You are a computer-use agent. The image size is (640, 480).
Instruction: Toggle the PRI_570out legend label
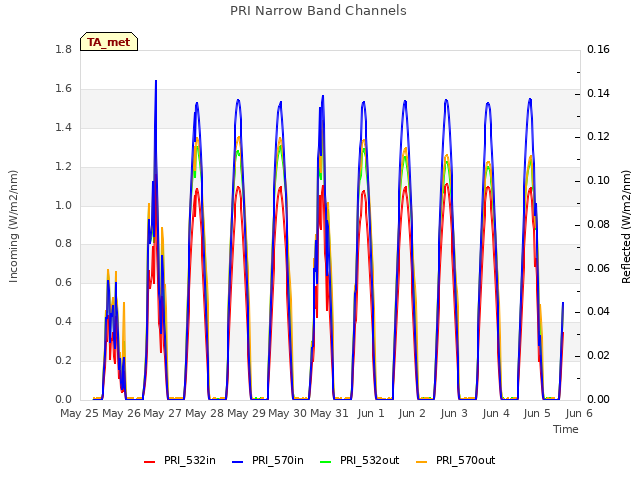[465, 460]
